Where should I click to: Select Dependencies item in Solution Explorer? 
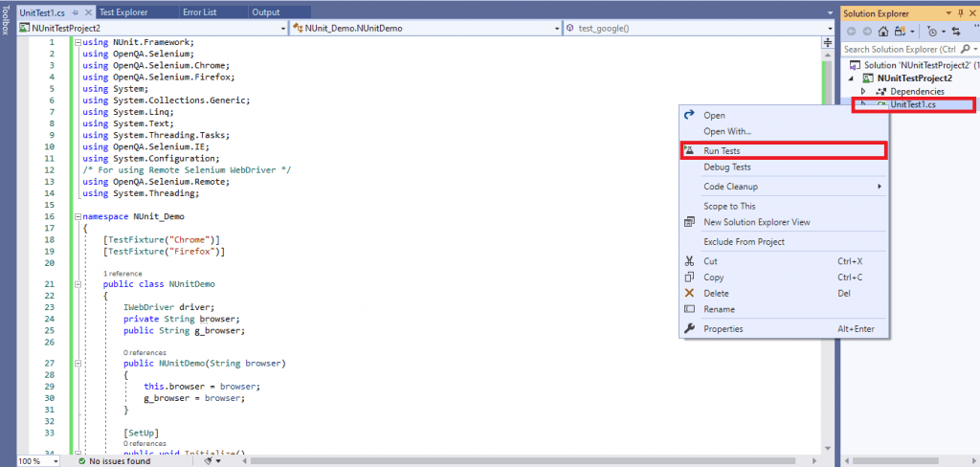point(917,91)
